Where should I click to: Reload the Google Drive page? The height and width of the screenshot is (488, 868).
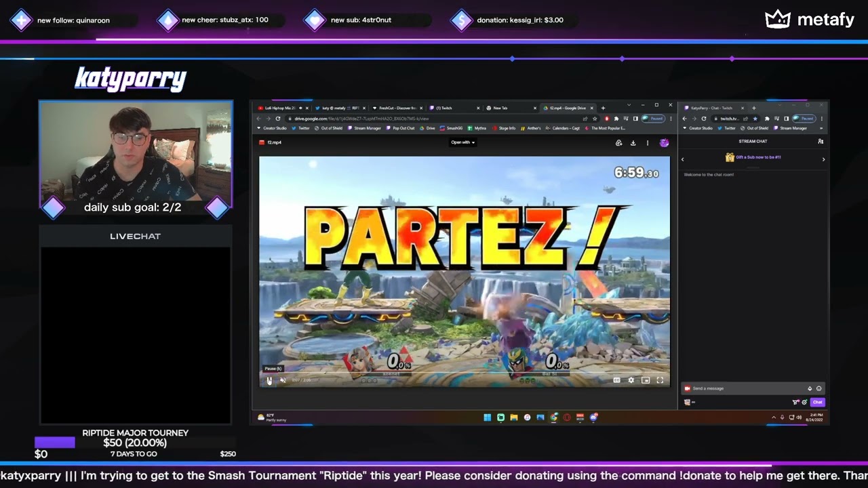(278, 119)
